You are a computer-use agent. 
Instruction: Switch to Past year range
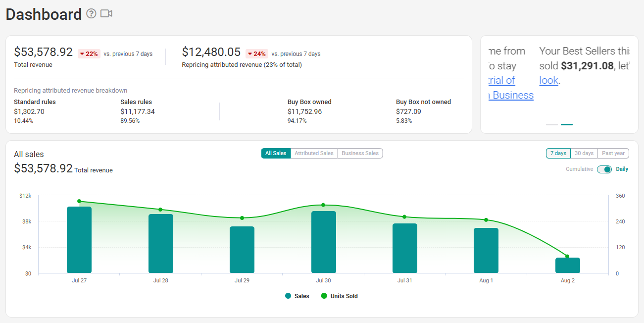tap(613, 154)
